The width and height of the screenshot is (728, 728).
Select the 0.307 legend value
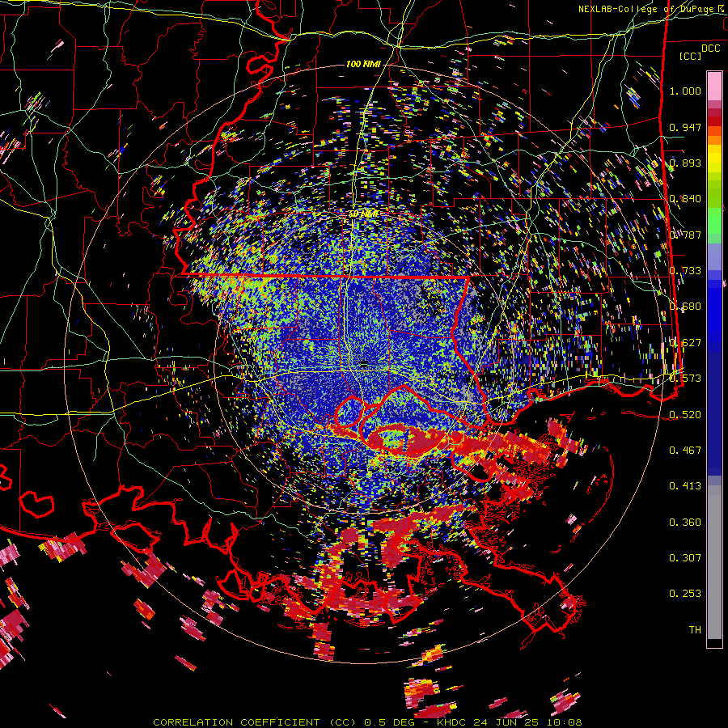pos(685,558)
